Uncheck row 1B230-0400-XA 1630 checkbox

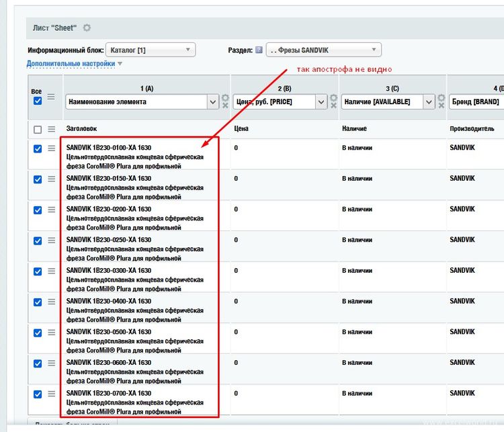coord(38,302)
